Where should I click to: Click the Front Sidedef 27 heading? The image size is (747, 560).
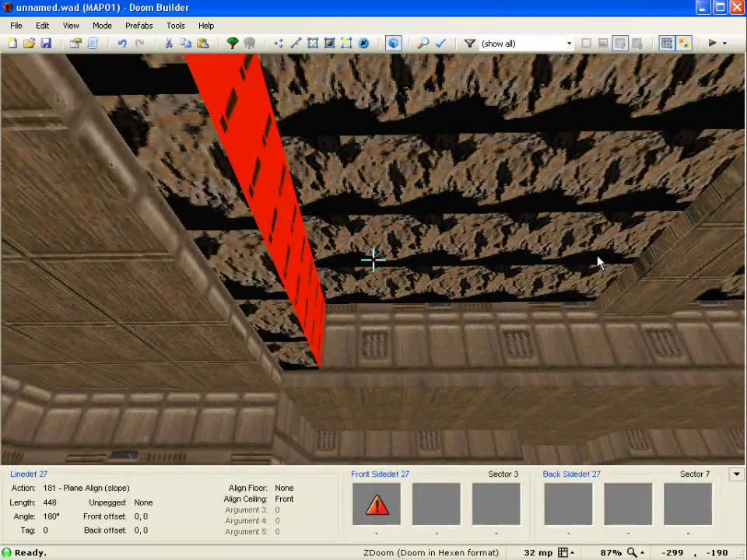pyautogui.click(x=381, y=474)
